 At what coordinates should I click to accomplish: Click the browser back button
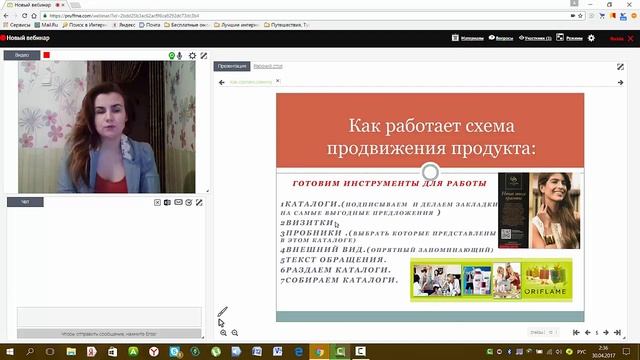[x=6, y=16]
